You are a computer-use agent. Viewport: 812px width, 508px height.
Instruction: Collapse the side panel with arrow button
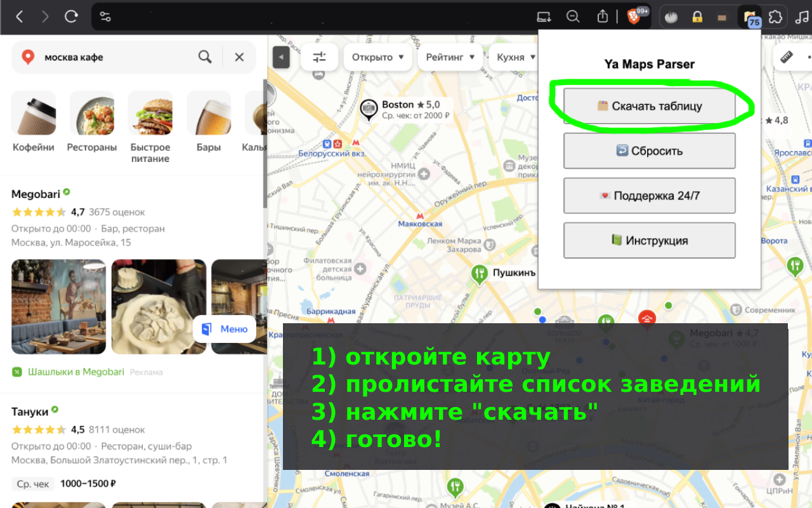point(281,57)
